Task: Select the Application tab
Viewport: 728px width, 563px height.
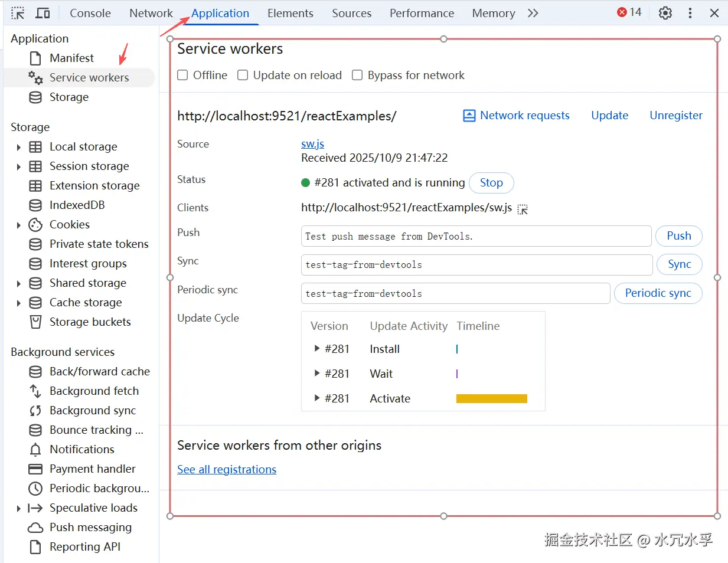Action: pyautogui.click(x=220, y=13)
